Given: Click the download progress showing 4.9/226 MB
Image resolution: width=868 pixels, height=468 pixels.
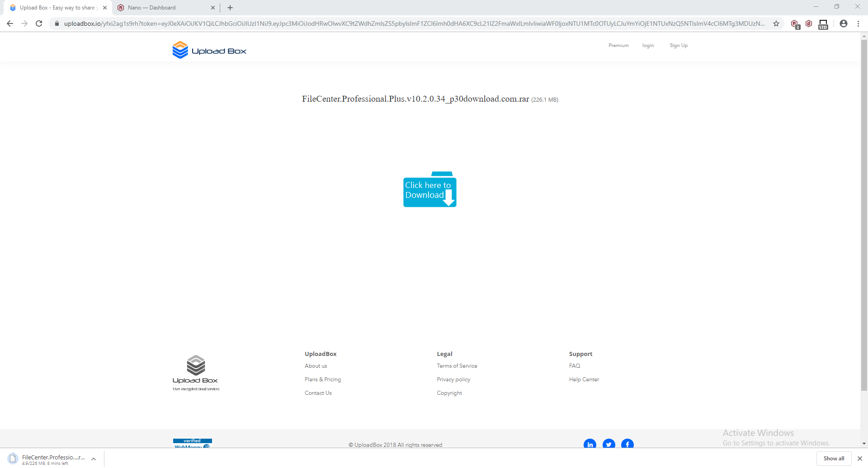Looking at the screenshot, I should coord(45,463).
